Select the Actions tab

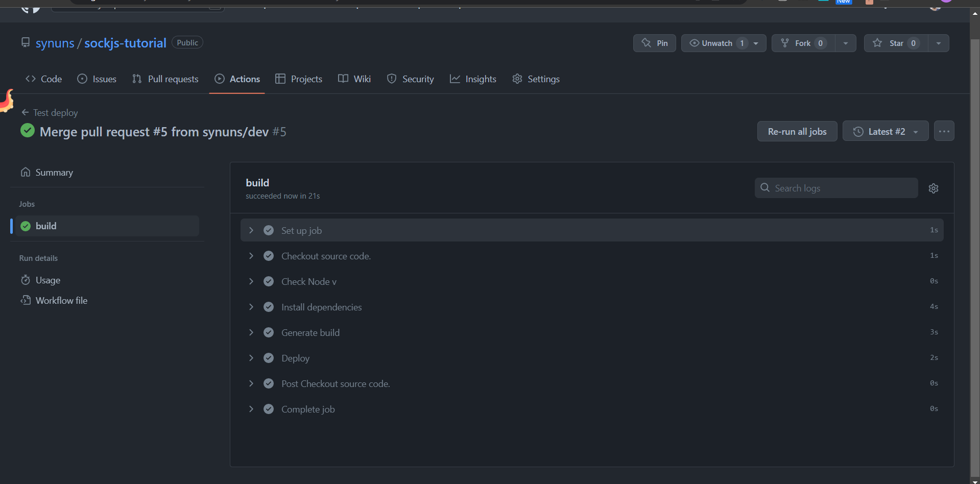(x=237, y=79)
